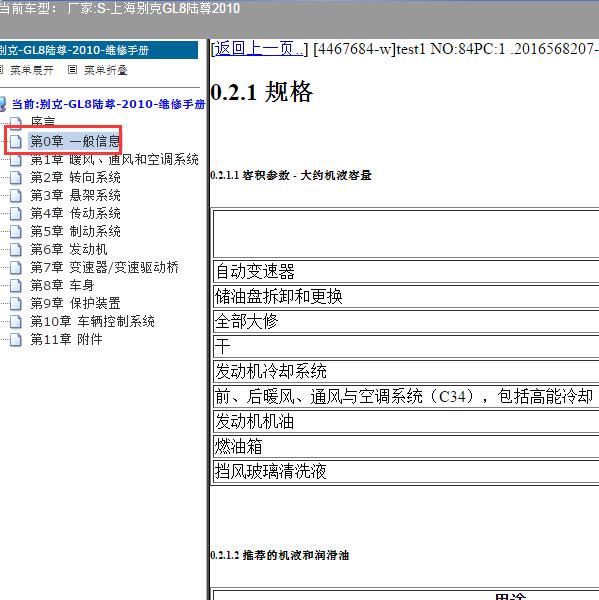Click the page icon next to 第3章
Image resolution: width=599 pixels, height=600 pixels.
point(15,196)
